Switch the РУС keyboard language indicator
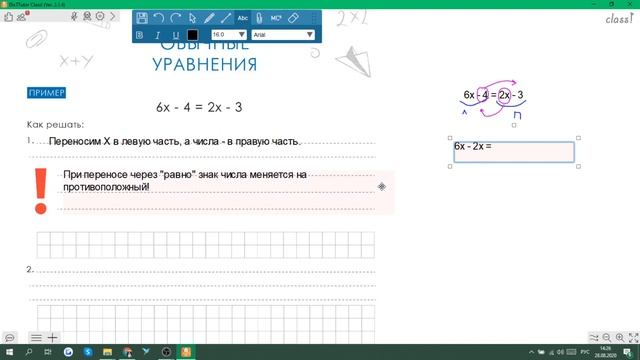This screenshot has height=360, width=640. 585,352
